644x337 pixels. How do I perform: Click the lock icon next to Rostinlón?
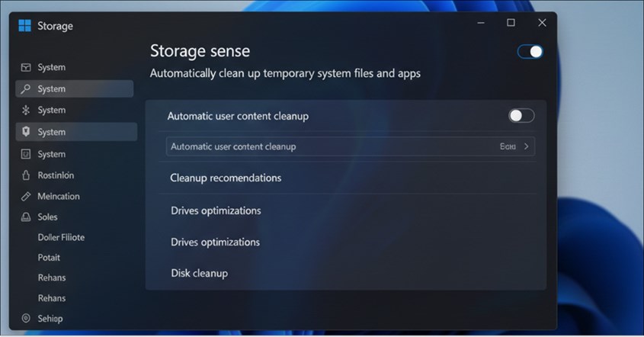tap(26, 175)
